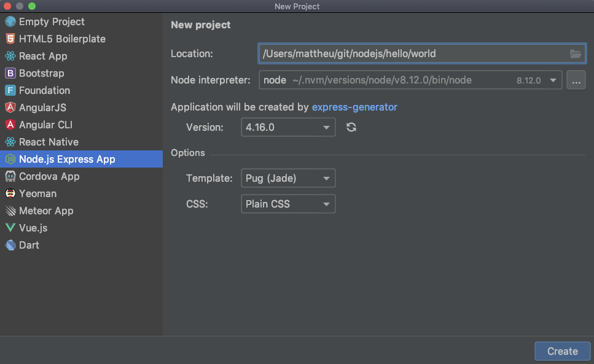
Task: Click the Foundation F icon
Action: click(10, 90)
